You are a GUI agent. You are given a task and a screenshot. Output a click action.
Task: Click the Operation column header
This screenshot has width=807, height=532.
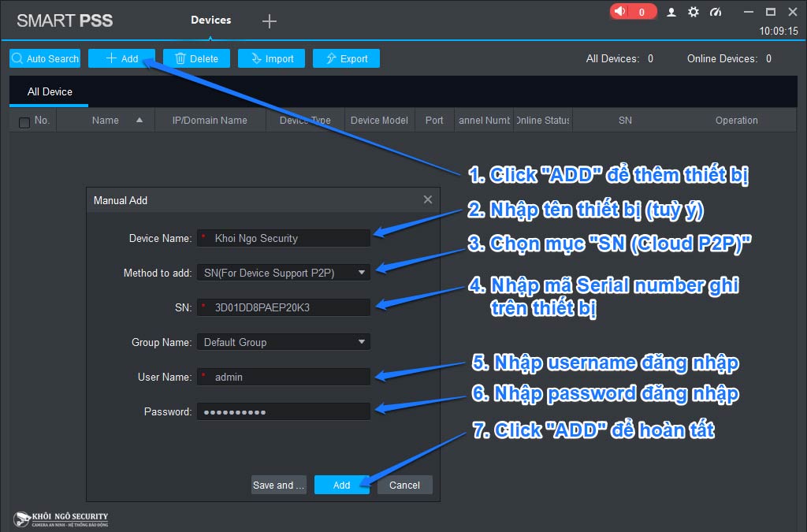coord(737,121)
